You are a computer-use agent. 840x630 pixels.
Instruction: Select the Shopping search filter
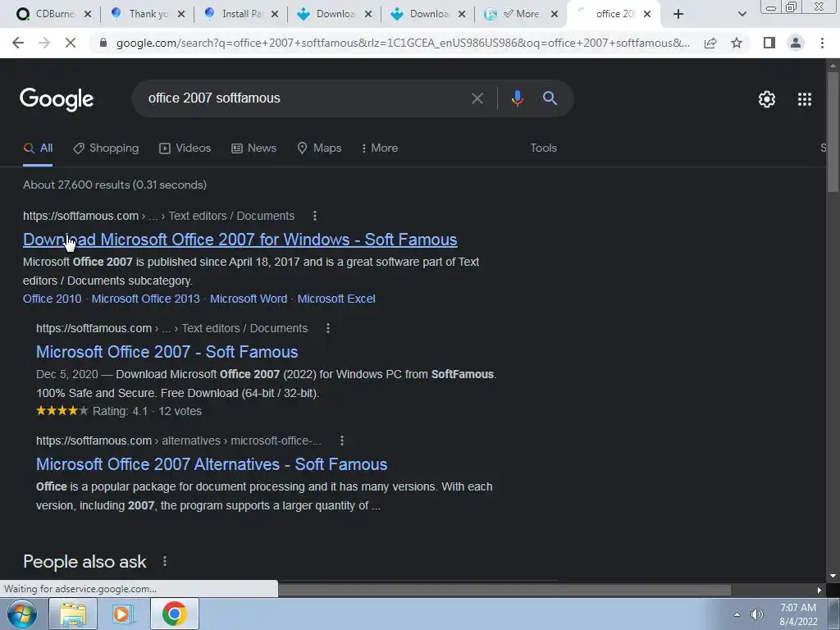106,148
